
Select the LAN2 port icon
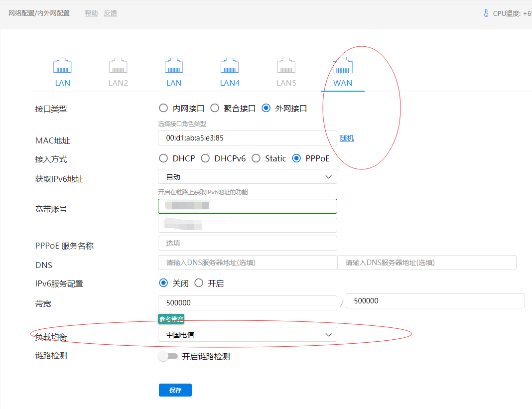point(118,66)
